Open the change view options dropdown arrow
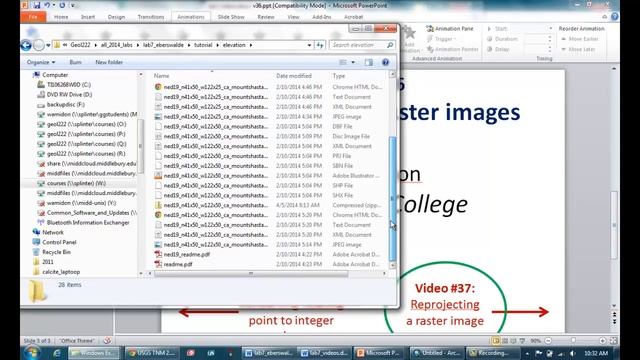640x360 pixels. coord(353,62)
